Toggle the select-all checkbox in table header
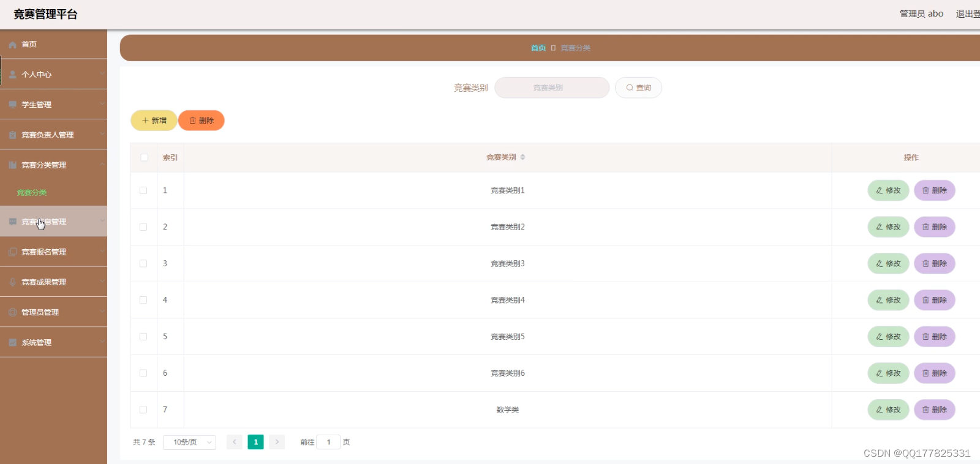 point(144,157)
